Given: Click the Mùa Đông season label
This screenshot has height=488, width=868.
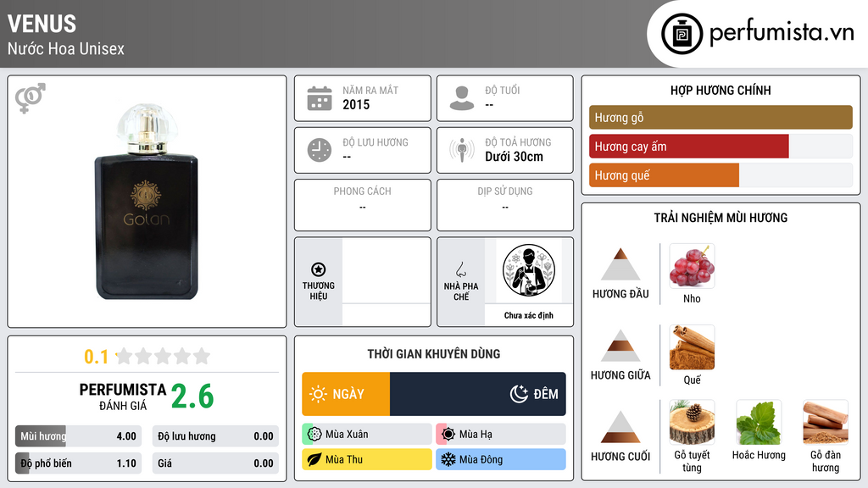Looking at the screenshot, I should tap(481, 460).
